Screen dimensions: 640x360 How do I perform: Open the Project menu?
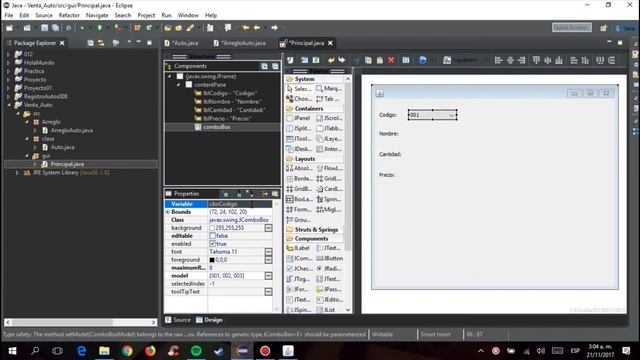pyautogui.click(x=146, y=15)
